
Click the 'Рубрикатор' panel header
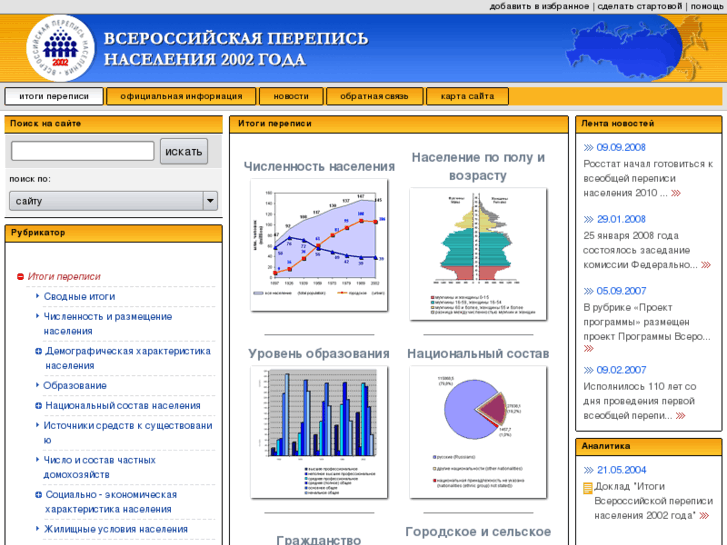(114, 233)
